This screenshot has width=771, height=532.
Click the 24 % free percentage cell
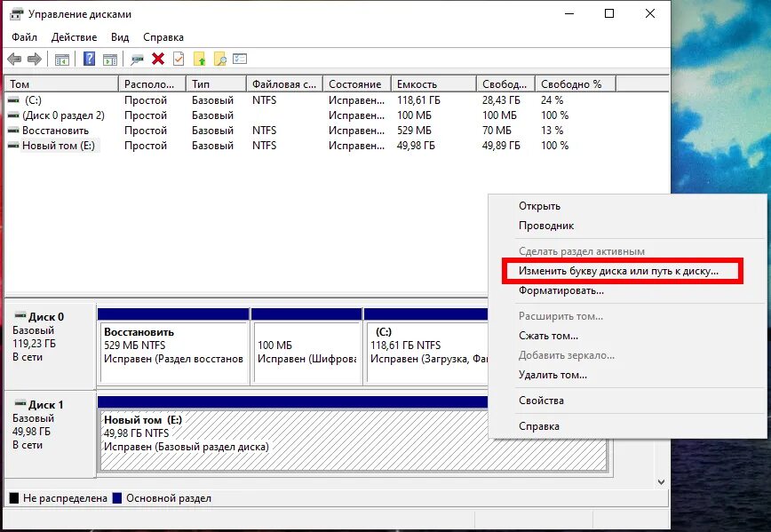pos(552,100)
